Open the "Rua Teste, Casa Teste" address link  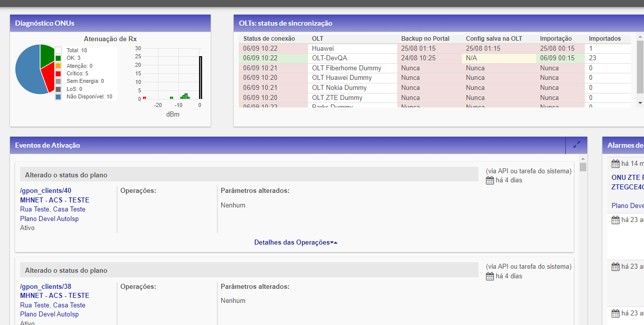pyautogui.click(x=52, y=209)
